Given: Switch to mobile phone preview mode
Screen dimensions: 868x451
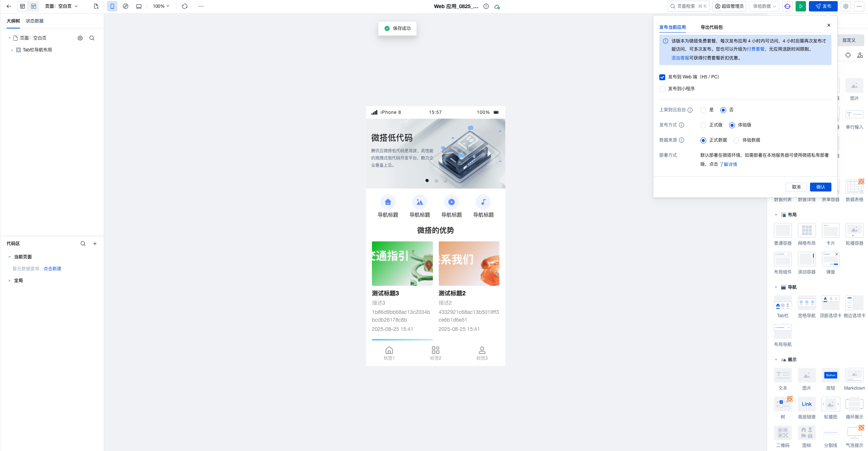Looking at the screenshot, I should point(112,6).
